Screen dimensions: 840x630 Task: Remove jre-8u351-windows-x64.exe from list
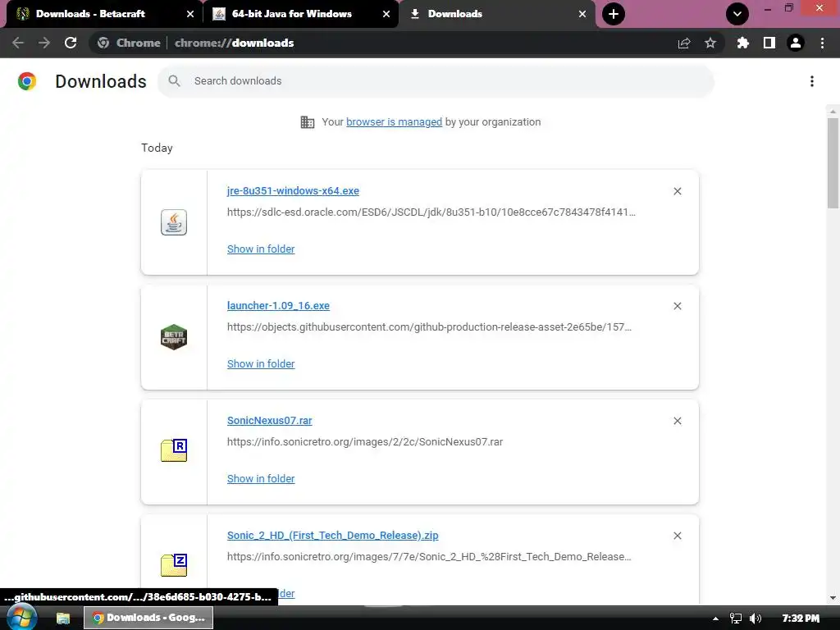[677, 191]
